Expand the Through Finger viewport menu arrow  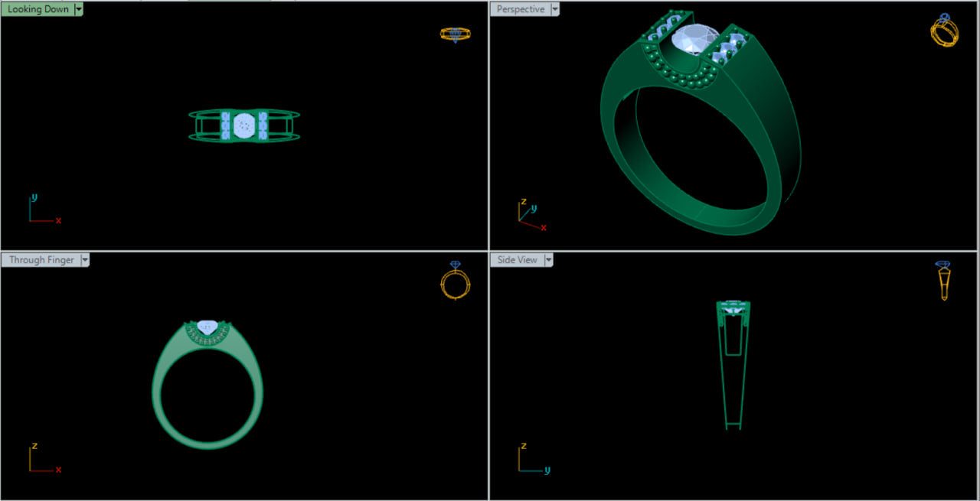click(85, 260)
